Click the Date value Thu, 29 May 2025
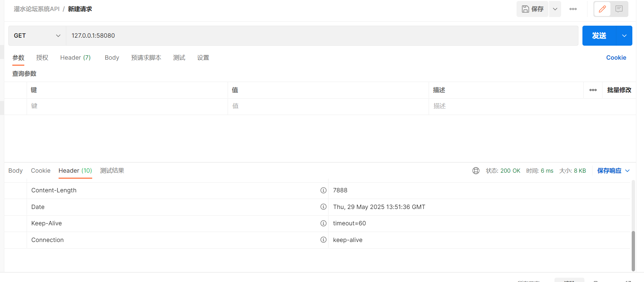The image size is (644, 282). 379,207
